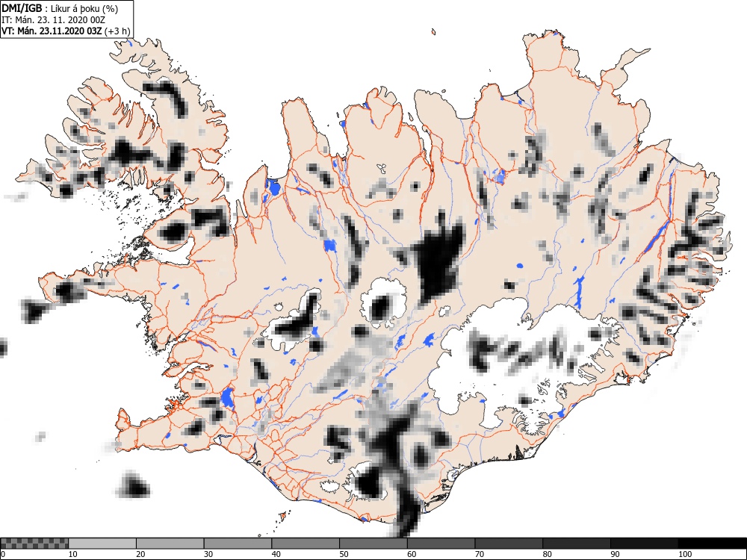Pick the 60–70 dark gray legend segment
Viewport: 747px width, 560px height.
[441, 543]
